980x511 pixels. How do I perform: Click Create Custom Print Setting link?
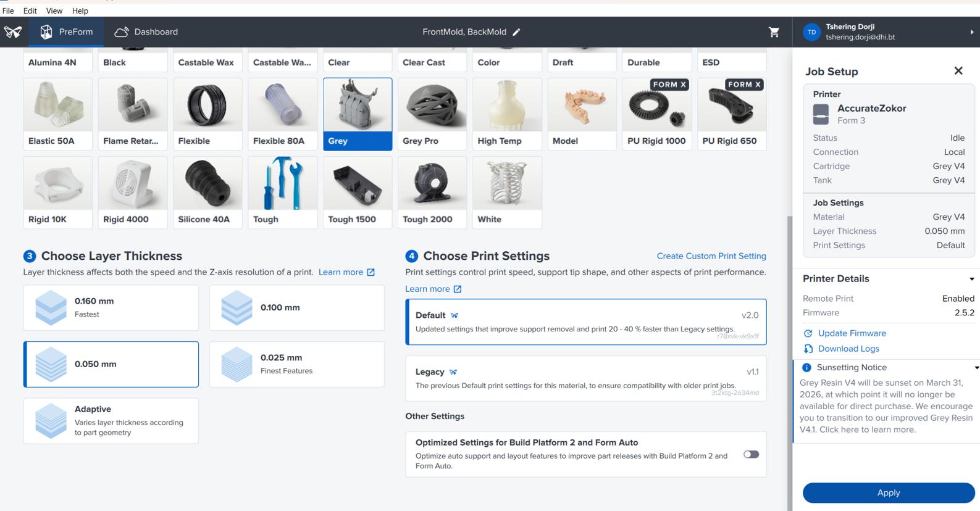[711, 256]
